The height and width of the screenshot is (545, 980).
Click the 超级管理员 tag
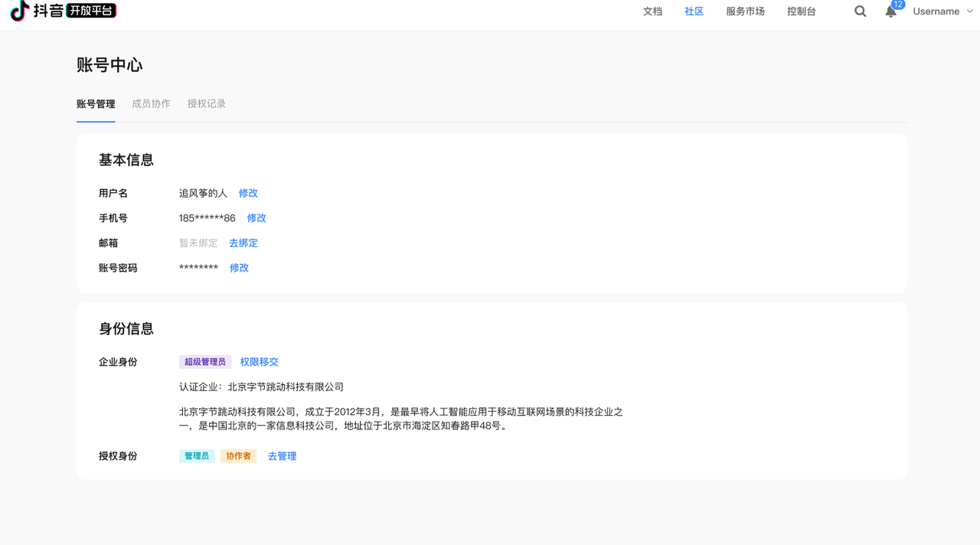tap(205, 362)
